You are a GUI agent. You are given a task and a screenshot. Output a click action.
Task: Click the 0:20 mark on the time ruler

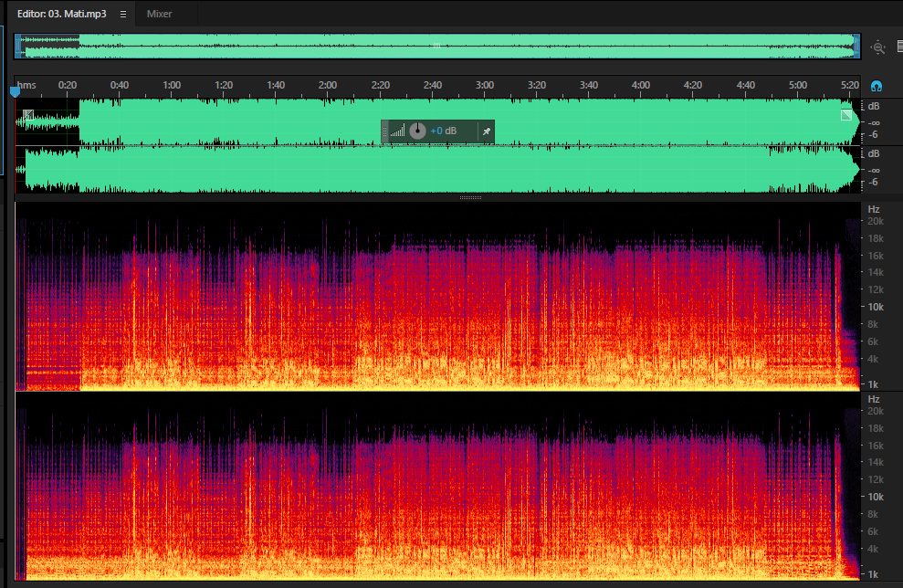click(68, 85)
